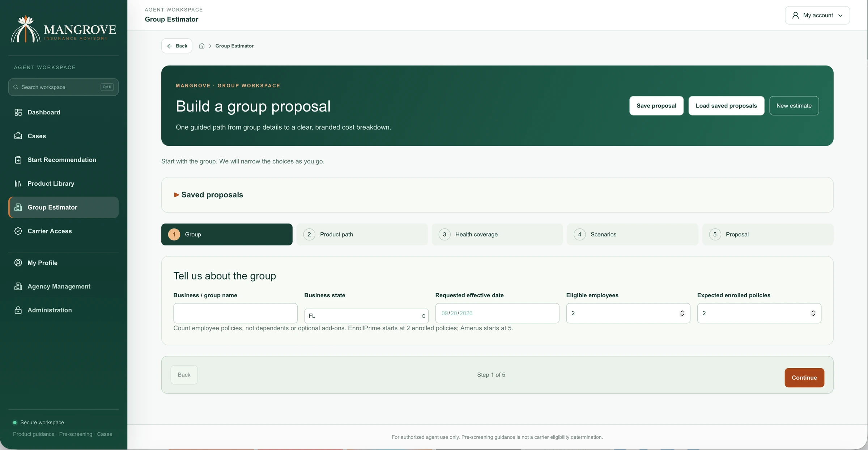Click the back arrow icon in breadcrumb
This screenshot has width=868, height=450.
tap(169, 46)
